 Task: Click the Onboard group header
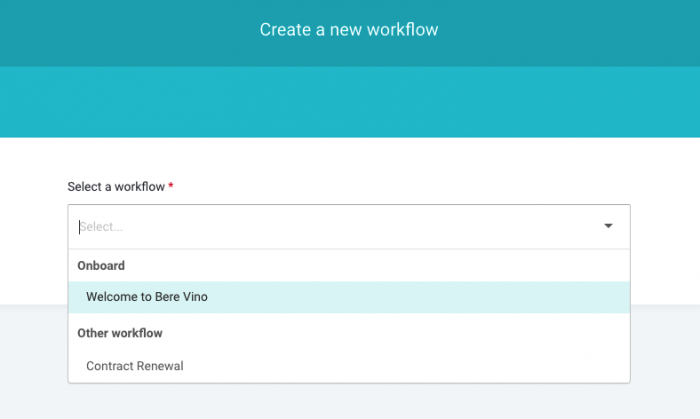[x=101, y=266]
